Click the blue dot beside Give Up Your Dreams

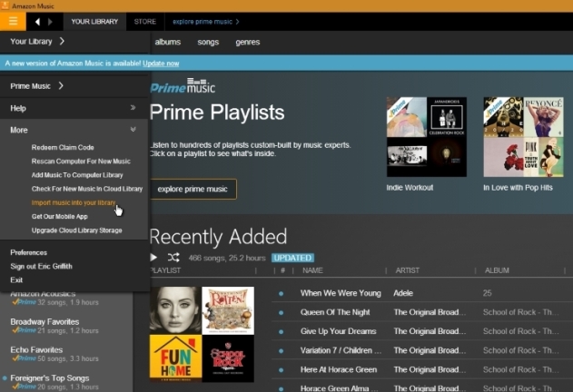point(281,332)
